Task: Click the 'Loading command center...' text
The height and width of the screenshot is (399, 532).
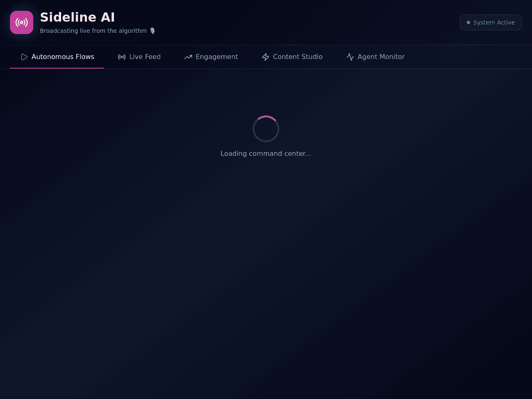Action: tap(266, 153)
